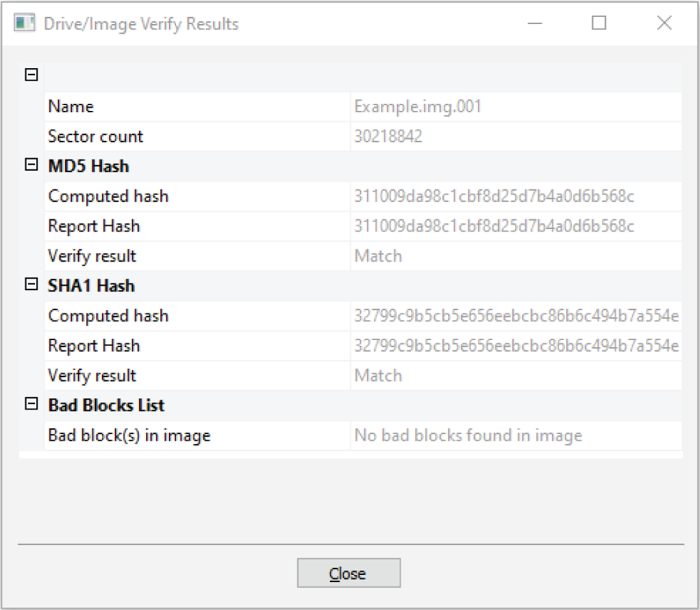Viewport: 700px width, 610px height.
Task: Select the sector count value 30218842
Action: (388, 136)
